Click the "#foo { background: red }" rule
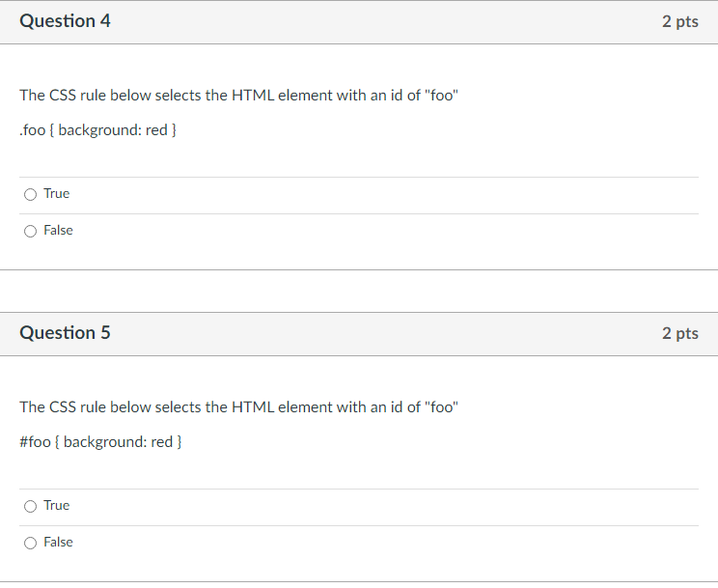The height and width of the screenshot is (588, 718). [x=100, y=442]
